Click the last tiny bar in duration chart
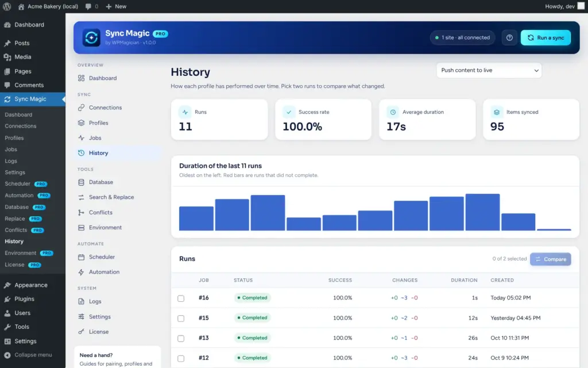This screenshot has width=588, height=368. [554, 229]
